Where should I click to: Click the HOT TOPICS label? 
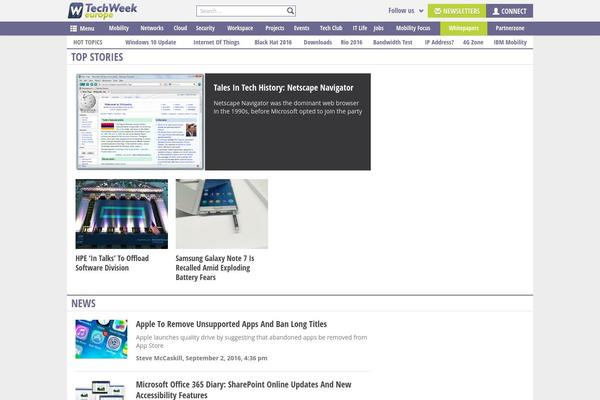[88, 42]
